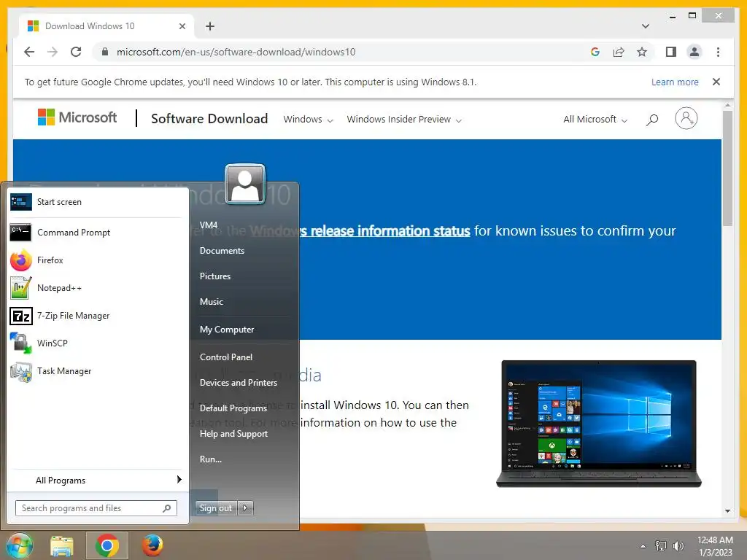747x560 pixels.
Task: Expand the All Microsoft dropdown
Action: tap(595, 120)
